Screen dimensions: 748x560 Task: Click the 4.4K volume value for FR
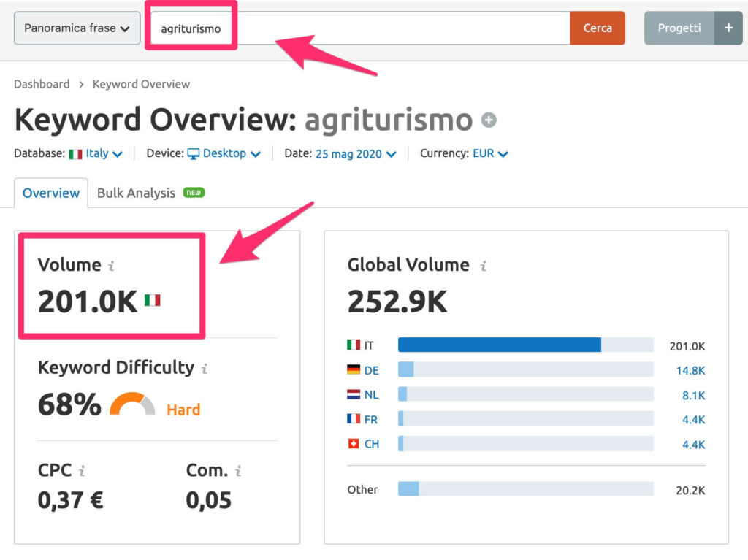694,420
